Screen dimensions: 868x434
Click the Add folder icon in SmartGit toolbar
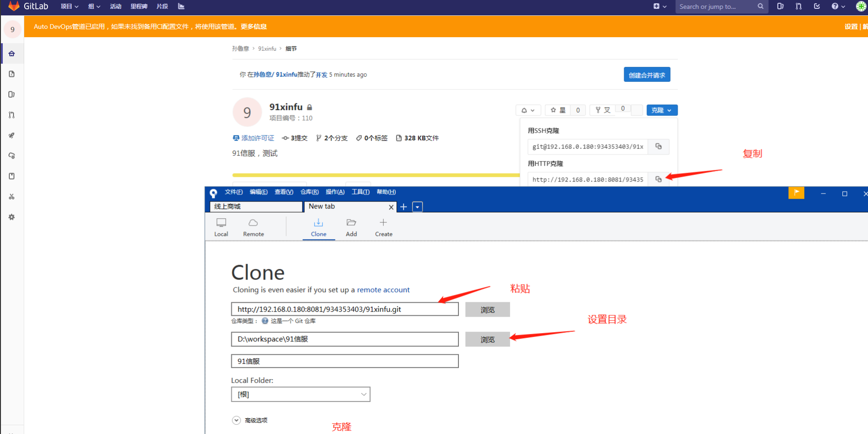click(x=351, y=227)
